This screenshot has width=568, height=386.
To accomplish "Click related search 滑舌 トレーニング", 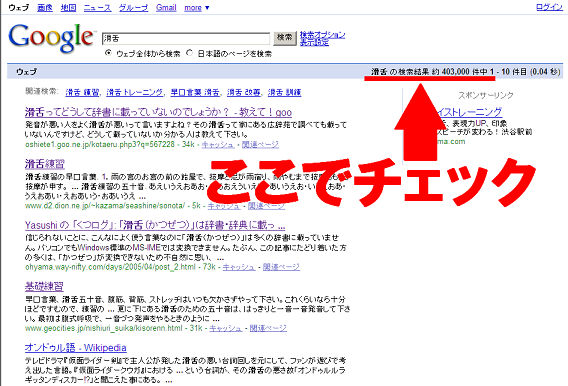I will [x=134, y=93].
